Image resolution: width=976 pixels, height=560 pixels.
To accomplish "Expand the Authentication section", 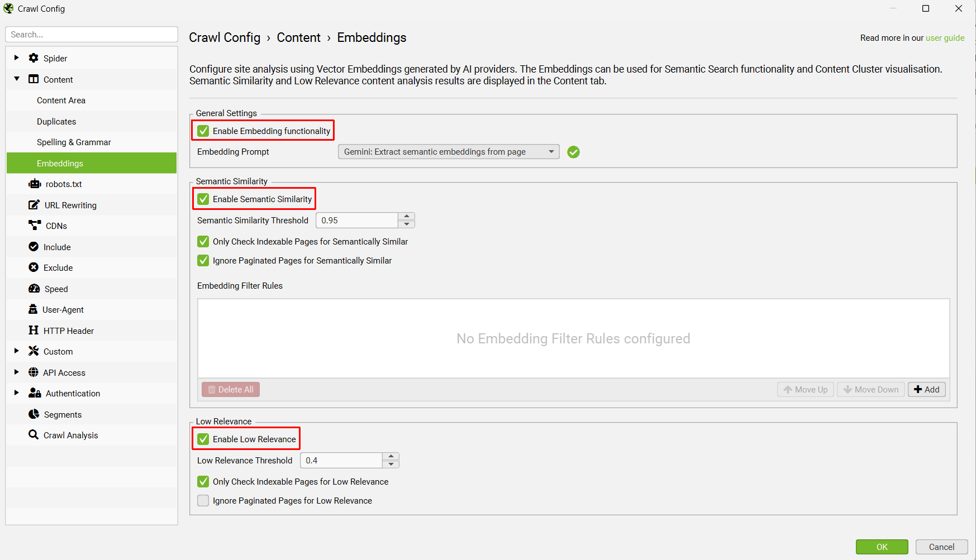I will pos(16,393).
